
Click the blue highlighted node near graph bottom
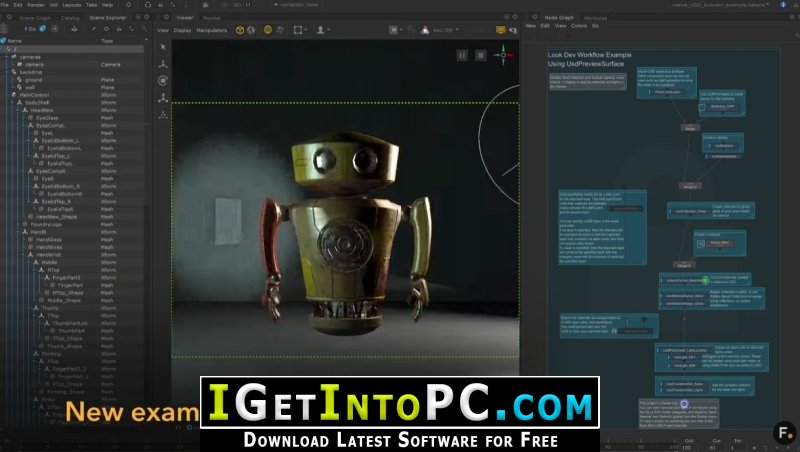[x=684, y=404]
